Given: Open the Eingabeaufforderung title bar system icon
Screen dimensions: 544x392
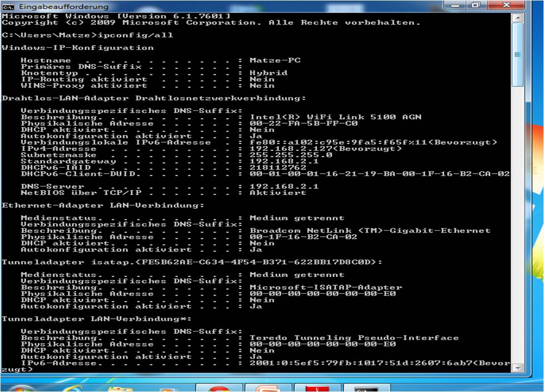Looking at the screenshot, I should [8, 7].
